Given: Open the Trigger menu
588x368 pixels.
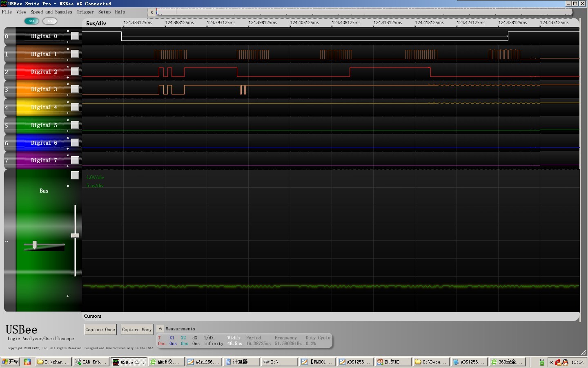Looking at the screenshot, I should click(x=85, y=12).
